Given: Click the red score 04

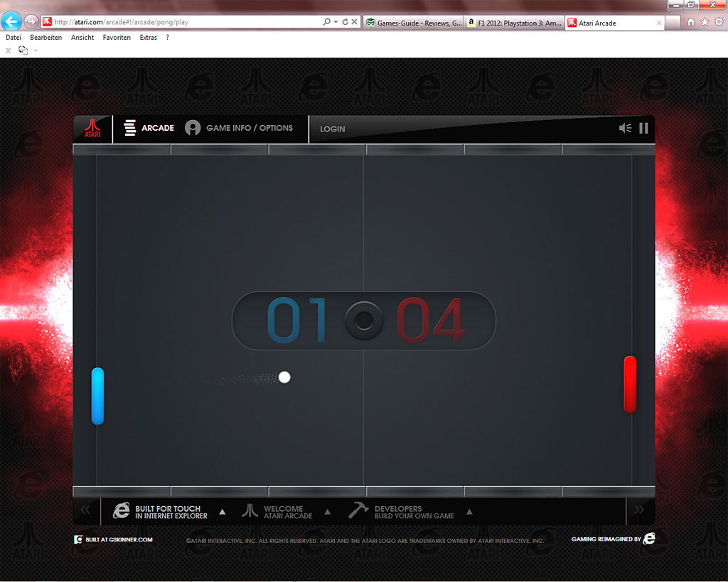Looking at the screenshot, I should (430, 320).
